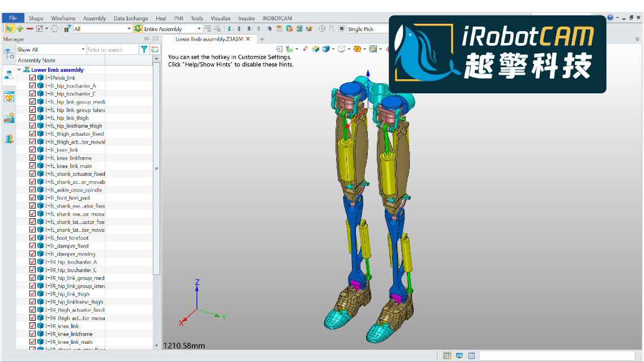Click the blue funnel filter icon in Manager
The image size is (644, 362).
coord(144,50)
